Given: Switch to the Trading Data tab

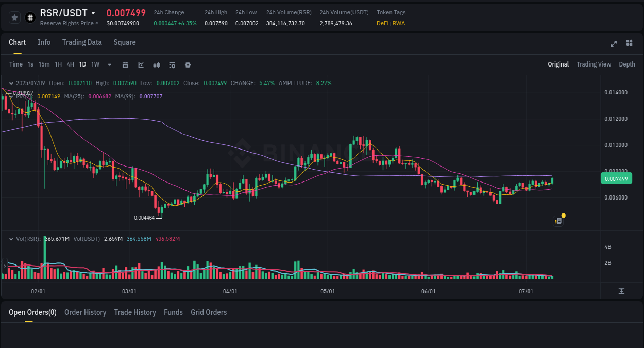Looking at the screenshot, I should (x=82, y=42).
